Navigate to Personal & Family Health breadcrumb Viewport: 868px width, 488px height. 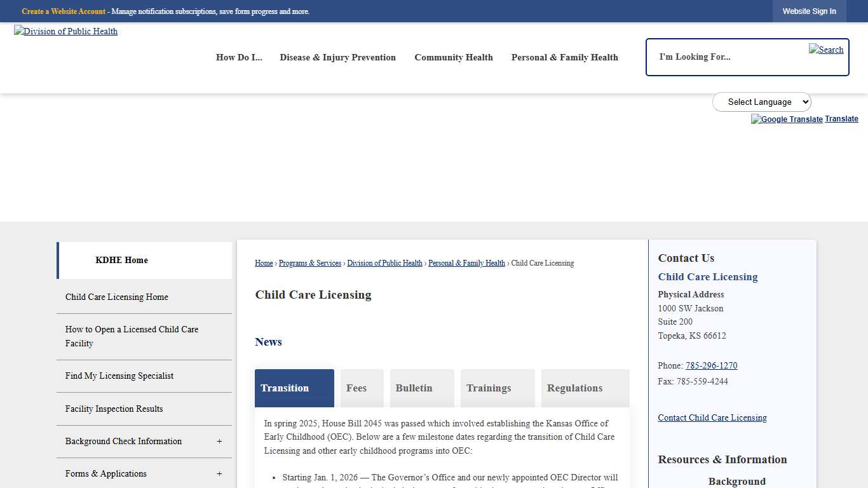point(466,262)
